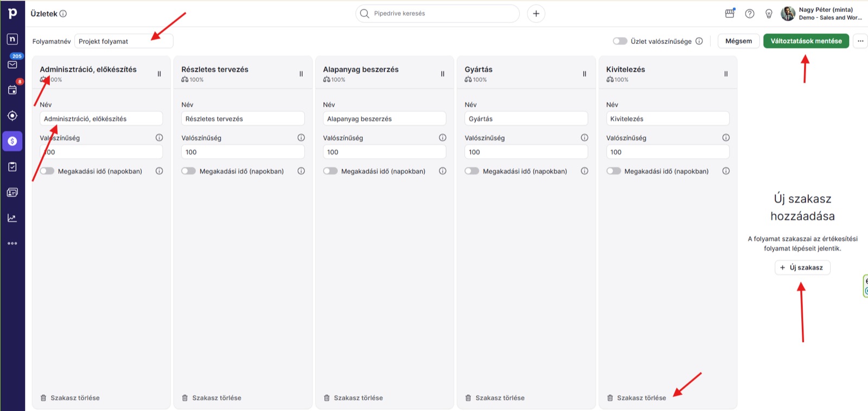Toggle Megakadási idő in Adminisztráció, előkészítés stage

click(47, 171)
